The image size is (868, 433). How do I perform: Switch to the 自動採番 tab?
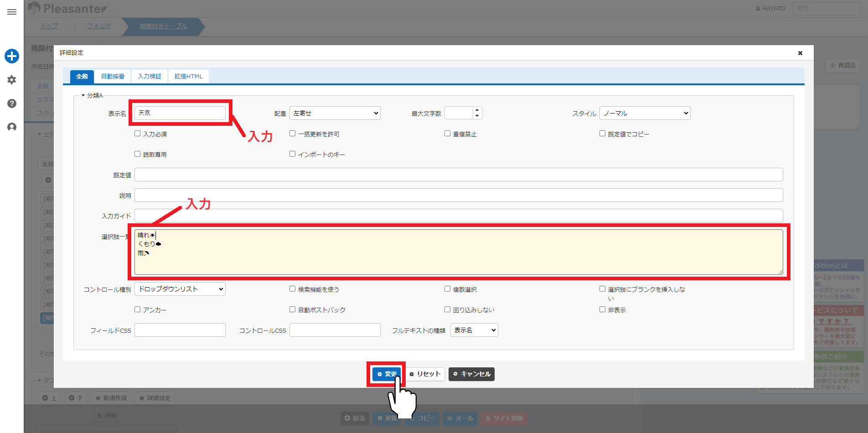pos(113,77)
